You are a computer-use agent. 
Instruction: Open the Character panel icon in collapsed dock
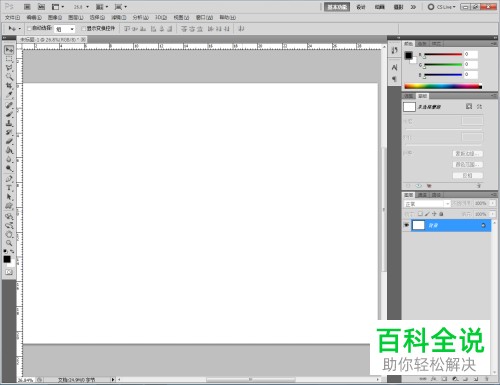point(394,68)
